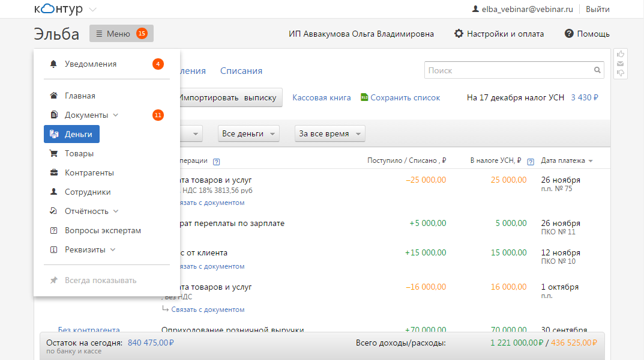The width and height of the screenshot is (644, 360).
Task: Click Связать с документом under без НДС row
Action: click(x=208, y=310)
